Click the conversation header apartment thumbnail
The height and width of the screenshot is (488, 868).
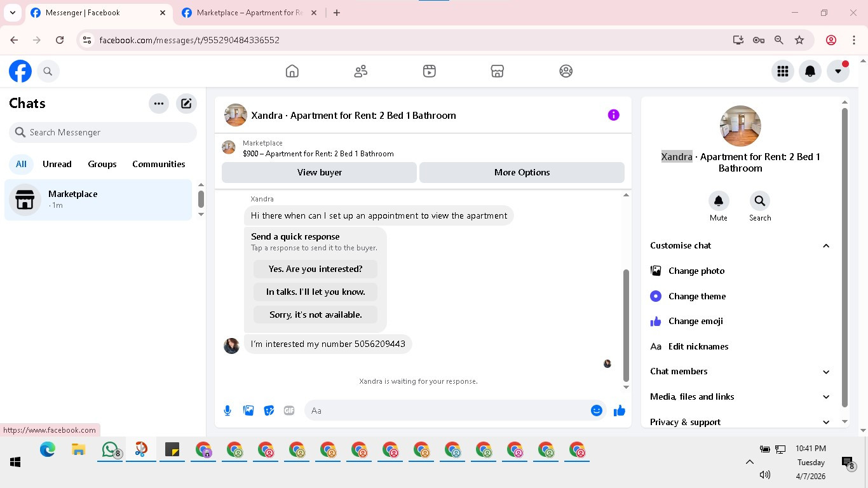pyautogui.click(x=236, y=115)
